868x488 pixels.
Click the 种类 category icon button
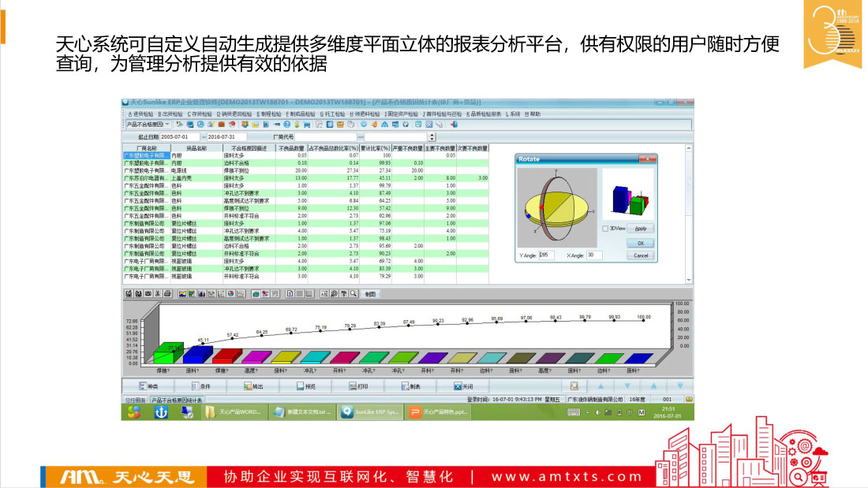pyautogui.click(x=148, y=386)
